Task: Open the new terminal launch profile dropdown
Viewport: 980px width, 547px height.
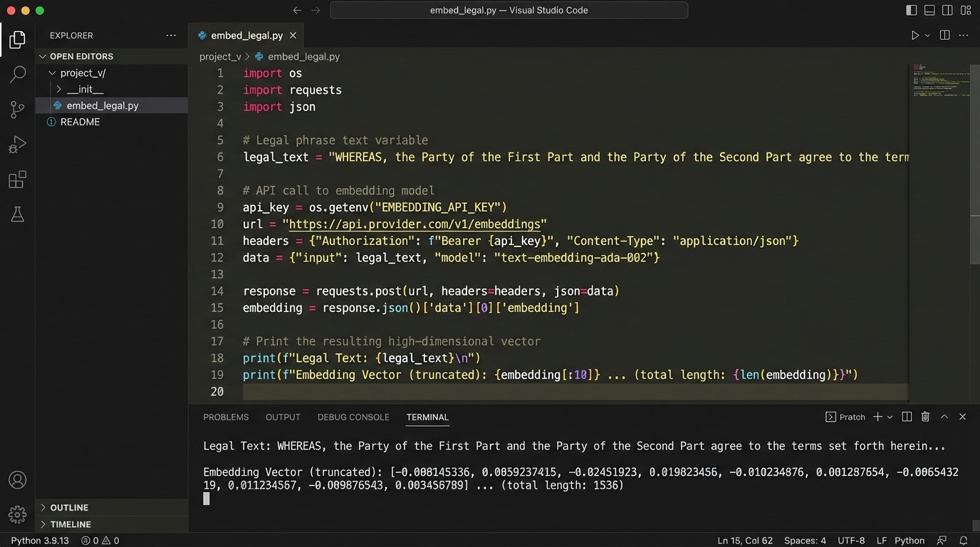Action: pyautogui.click(x=890, y=417)
